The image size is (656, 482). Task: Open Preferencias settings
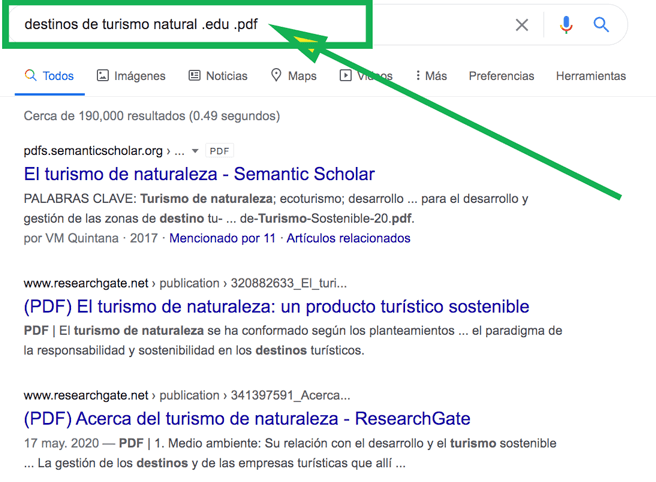[501, 76]
